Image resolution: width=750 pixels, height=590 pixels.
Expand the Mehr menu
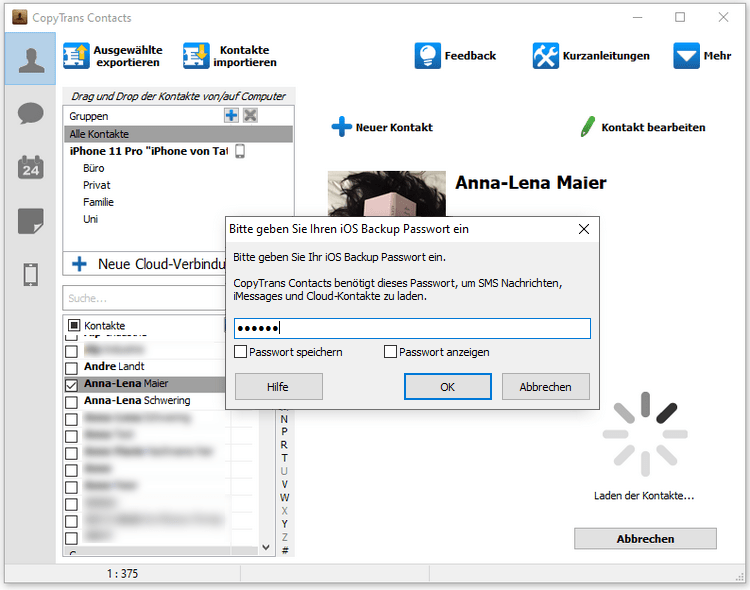point(702,56)
